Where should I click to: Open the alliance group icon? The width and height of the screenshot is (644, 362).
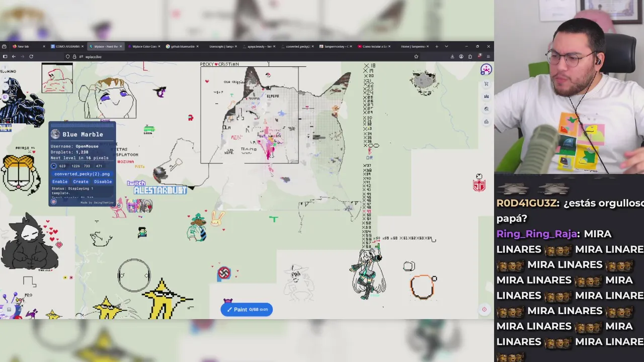click(486, 96)
